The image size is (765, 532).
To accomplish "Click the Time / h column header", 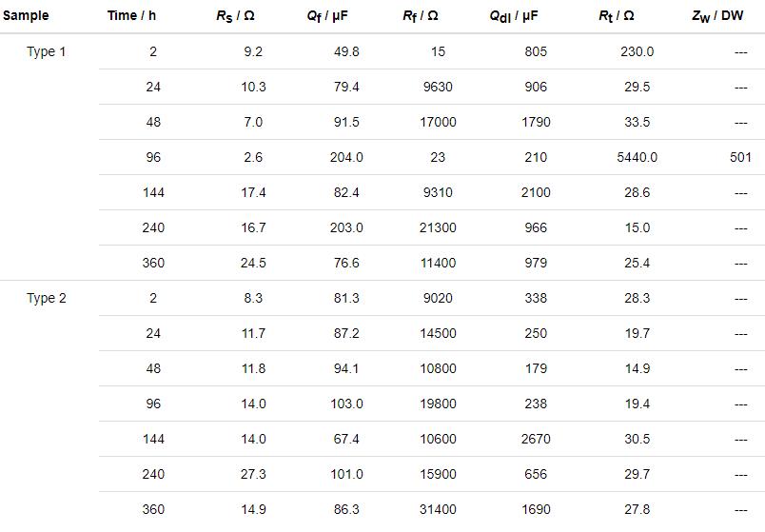I will [x=132, y=16].
